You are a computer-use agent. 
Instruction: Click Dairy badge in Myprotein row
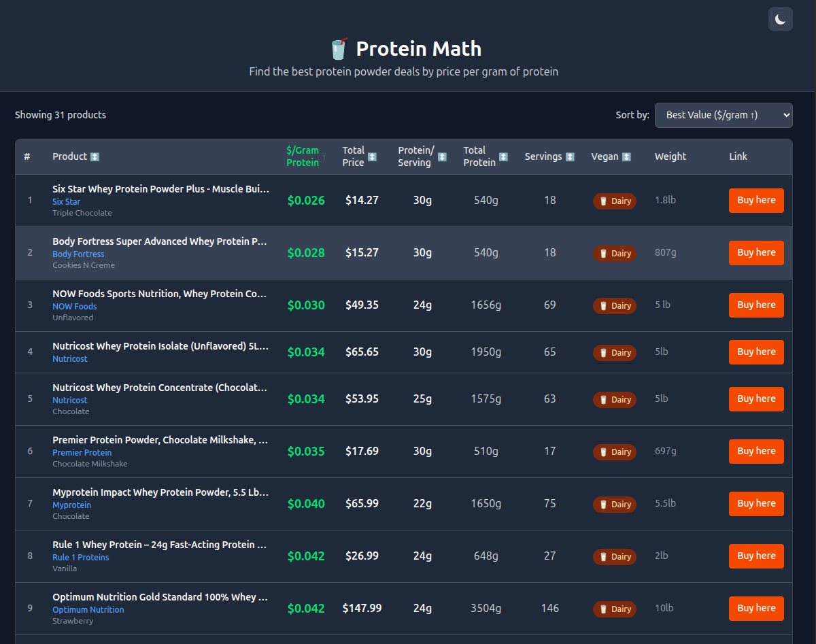tap(615, 505)
